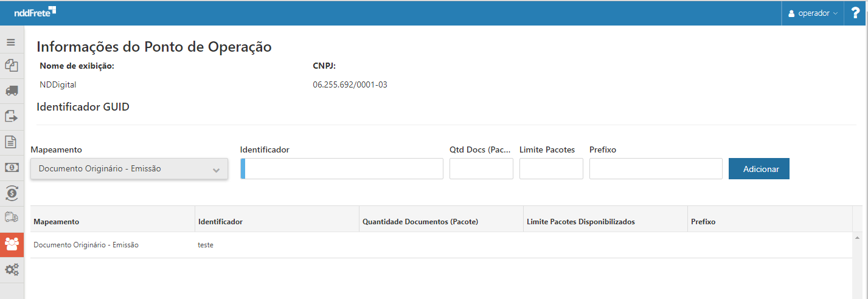868x299 pixels.
Task: Click the Limite Pacotes input field
Action: click(x=551, y=169)
